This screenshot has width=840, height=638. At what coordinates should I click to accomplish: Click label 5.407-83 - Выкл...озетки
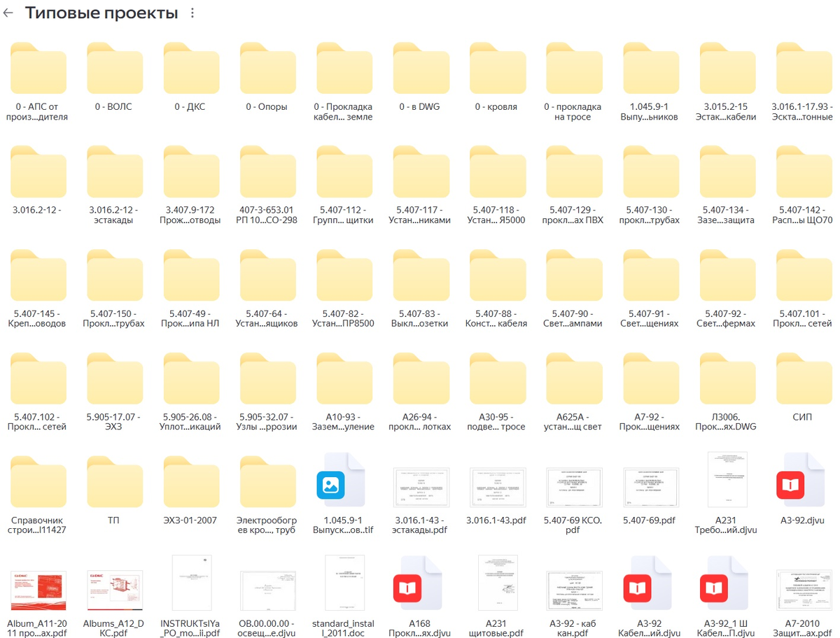click(421, 318)
